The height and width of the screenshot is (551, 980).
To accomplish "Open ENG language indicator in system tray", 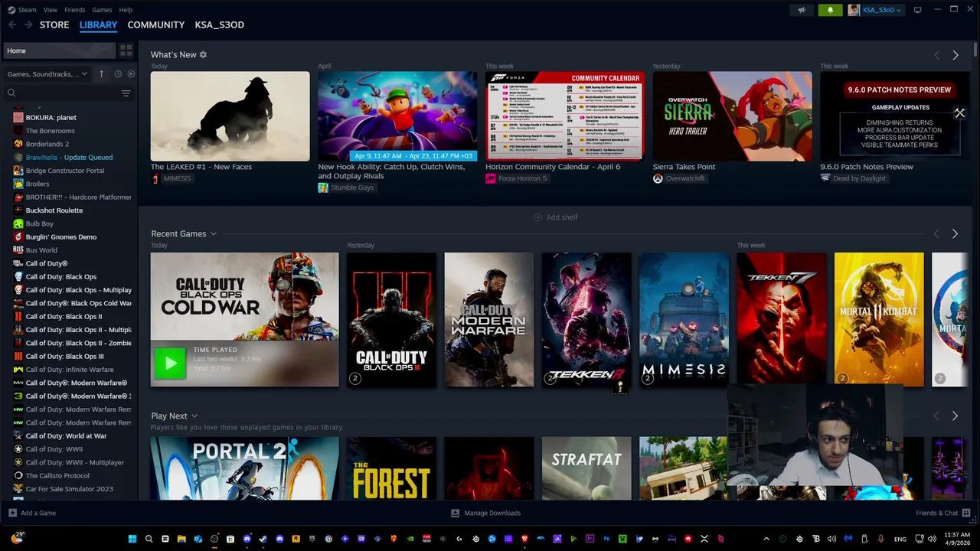I will pyautogui.click(x=900, y=539).
